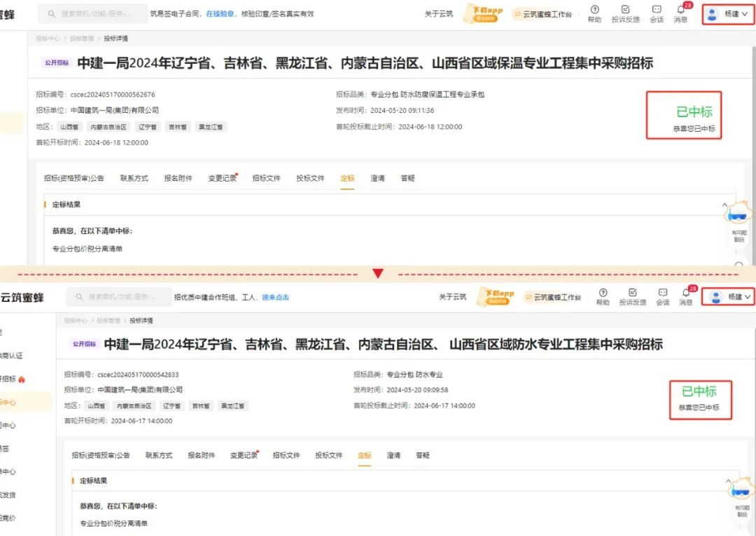756x536 pixels.
Task: Open 会话 chat icon on the 防水 tender page
Action: [x=662, y=294]
